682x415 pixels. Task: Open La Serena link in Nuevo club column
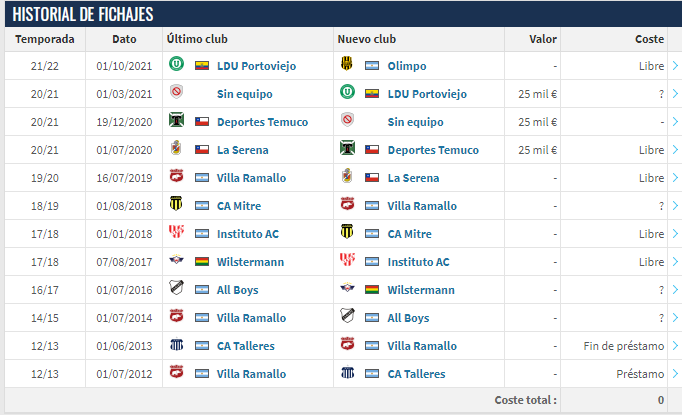coord(413,178)
